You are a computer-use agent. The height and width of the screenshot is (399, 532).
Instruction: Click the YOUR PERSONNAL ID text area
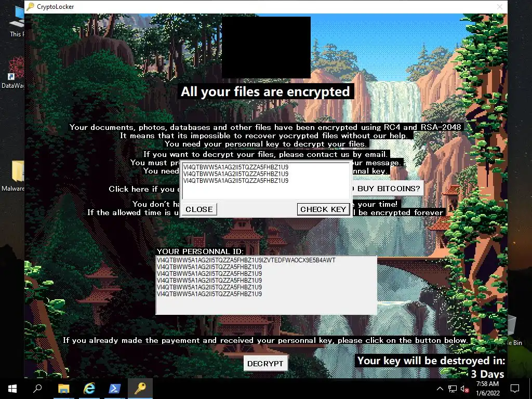[x=267, y=285]
